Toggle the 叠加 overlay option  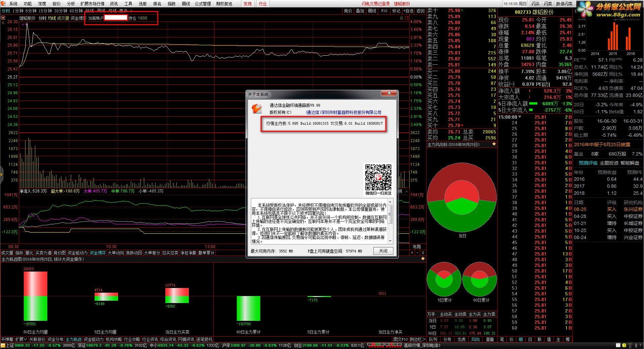[x=360, y=11]
